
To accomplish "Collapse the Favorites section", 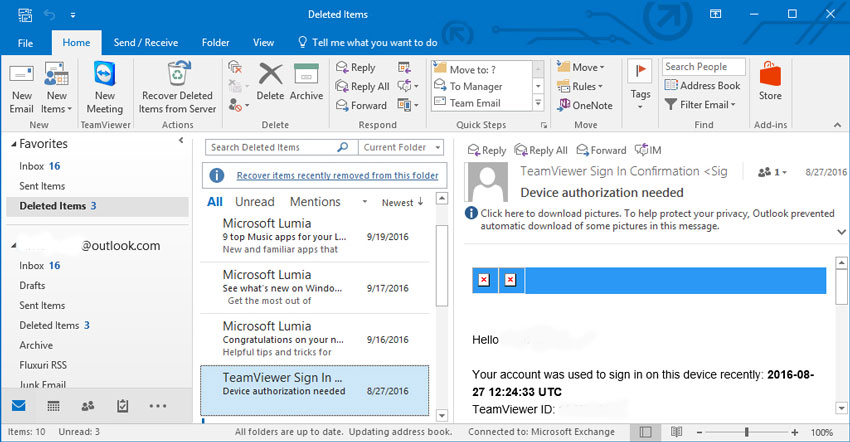I will (14, 144).
